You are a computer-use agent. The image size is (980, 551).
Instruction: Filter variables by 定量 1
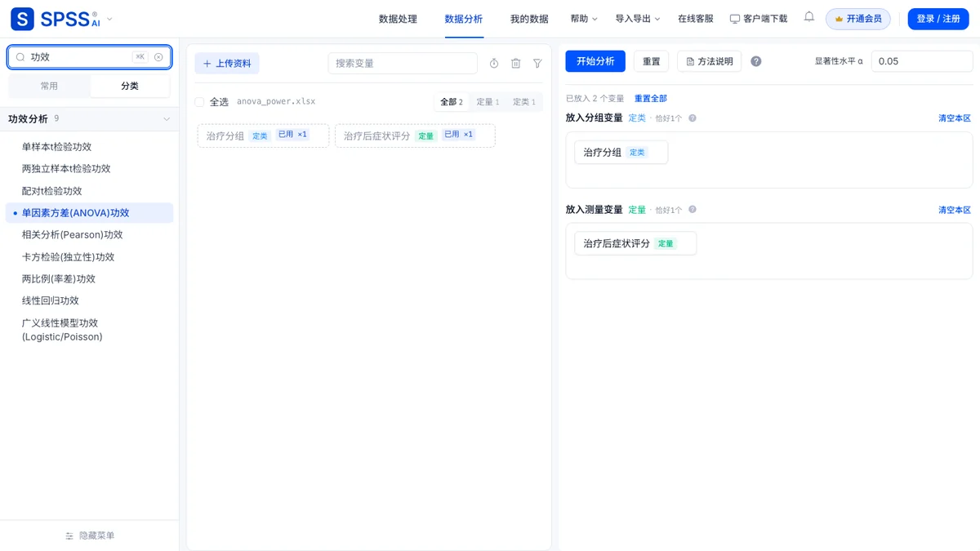tap(488, 102)
